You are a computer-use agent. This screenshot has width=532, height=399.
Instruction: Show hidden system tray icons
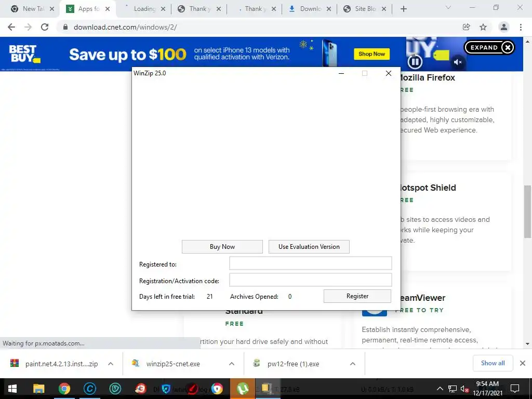click(440, 389)
